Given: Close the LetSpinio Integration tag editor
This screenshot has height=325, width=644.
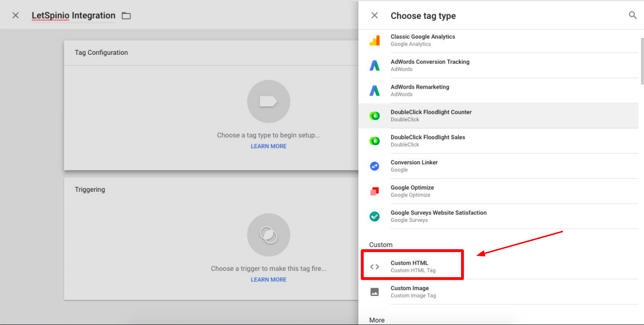Looking at the screenshot, I should coord(16,16).
